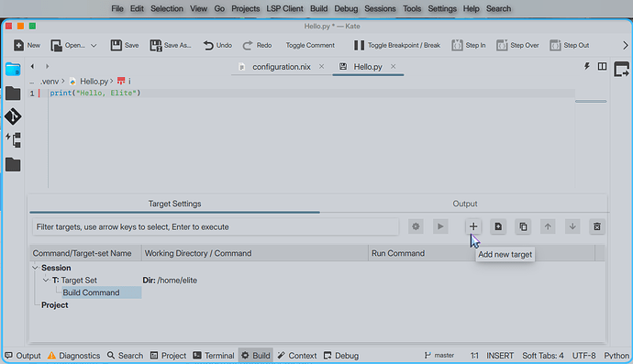The image size is (633, 364).
Task: Focus the Filter targets input field
Action: (x=216, y=226)
